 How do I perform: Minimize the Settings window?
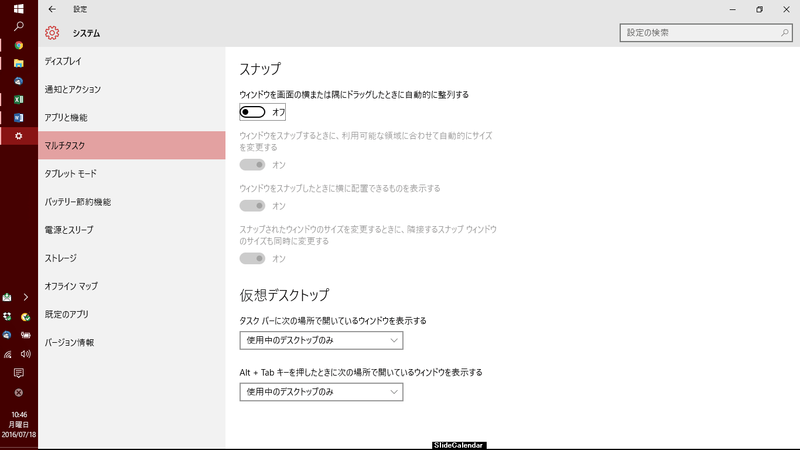click(733, 9)
